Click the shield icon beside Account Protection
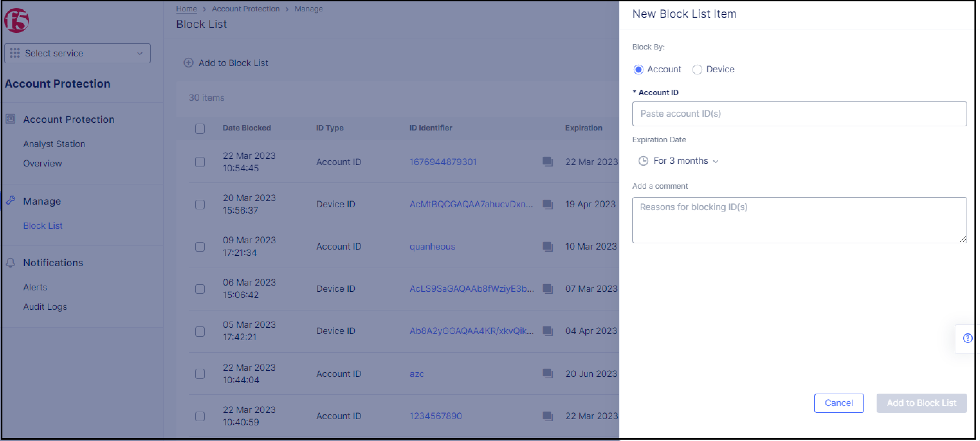Image resolution: width=980 pixels, height=441 pixels. click(10, 119)
